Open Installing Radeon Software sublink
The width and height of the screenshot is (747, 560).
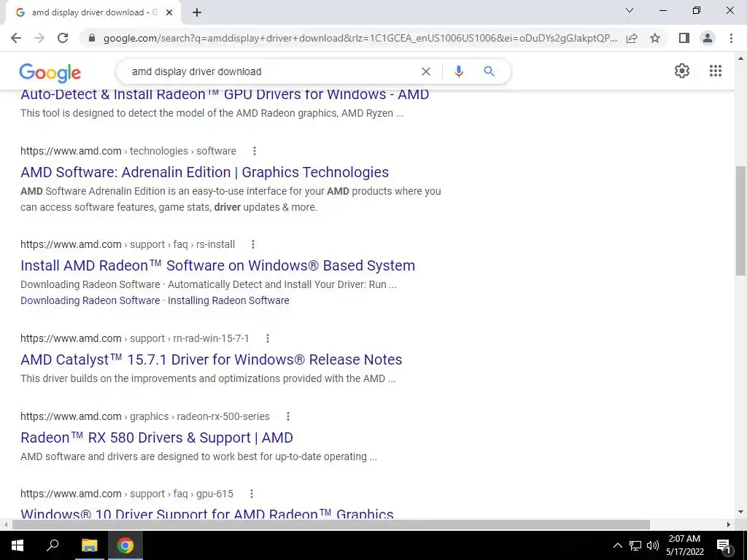coord(228,300)
